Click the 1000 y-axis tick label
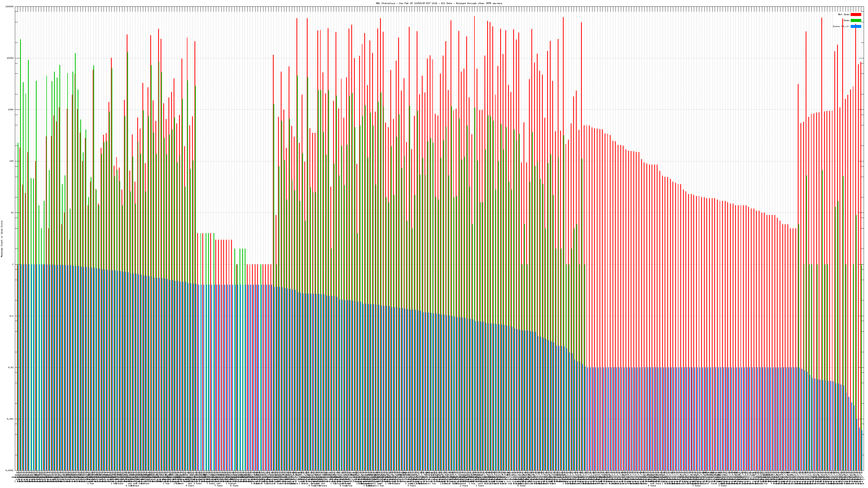868x488 pixels. tap(11, 110)
